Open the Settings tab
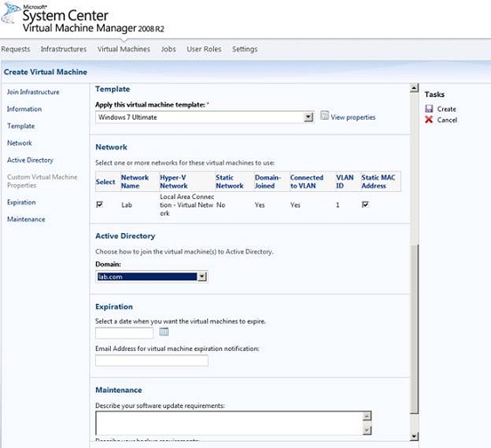This screenshot has width=491, height=448. [x=245, y=49]
